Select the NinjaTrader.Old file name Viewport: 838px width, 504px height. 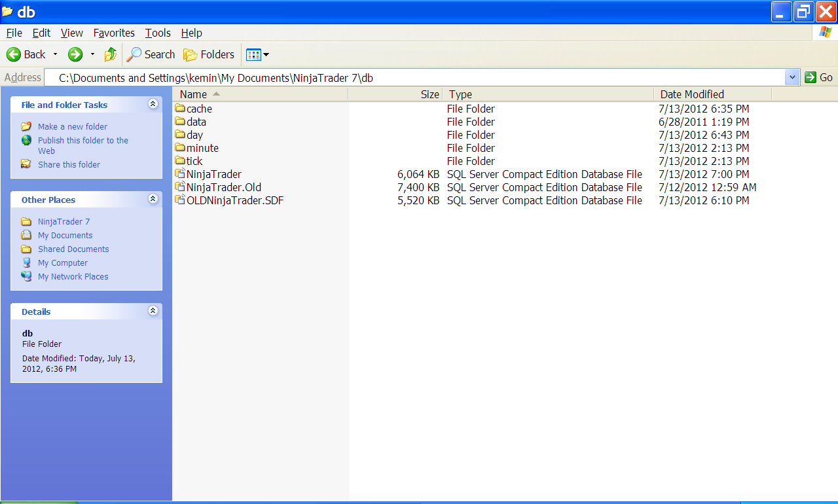click(224, 187)
